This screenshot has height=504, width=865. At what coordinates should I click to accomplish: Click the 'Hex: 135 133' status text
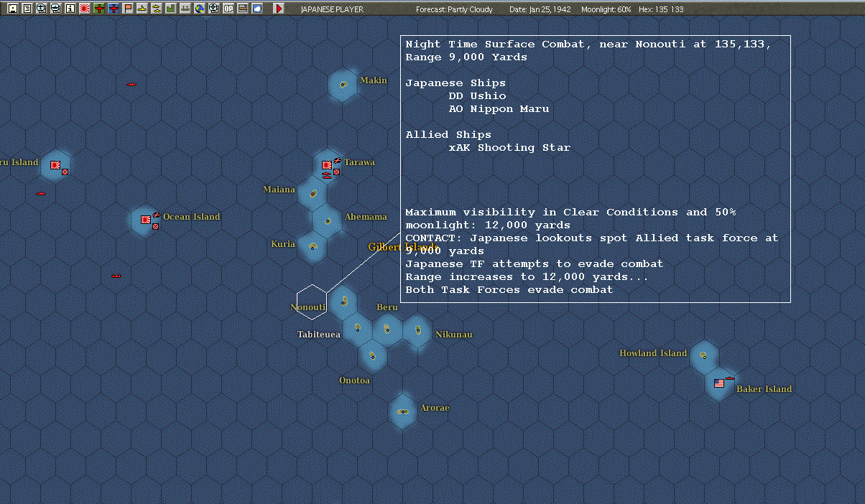coord(661,9)
